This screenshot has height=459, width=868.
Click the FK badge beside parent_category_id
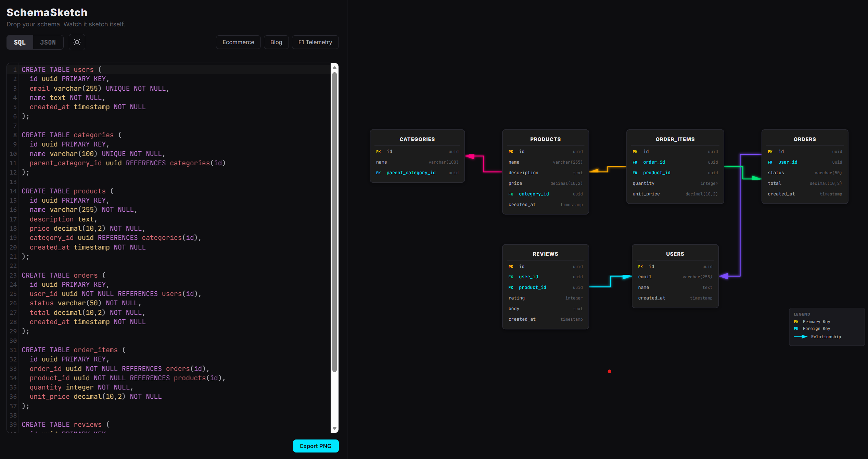click(x=378, y=173)
